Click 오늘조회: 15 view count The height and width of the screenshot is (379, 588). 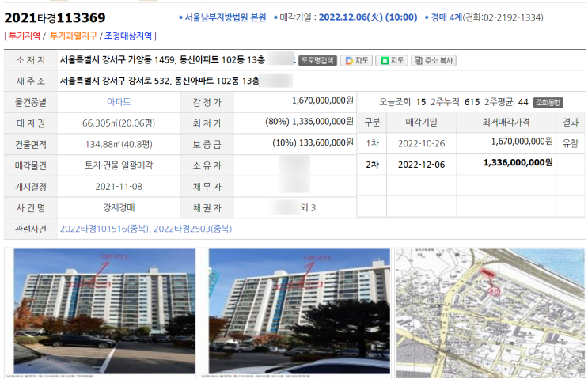(x=402, y=102)
